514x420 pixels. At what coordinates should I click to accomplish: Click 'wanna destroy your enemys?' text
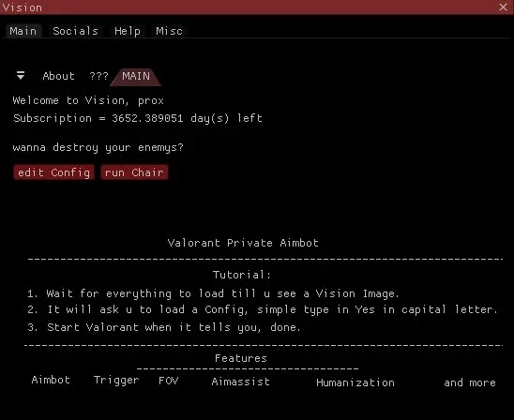98,147
